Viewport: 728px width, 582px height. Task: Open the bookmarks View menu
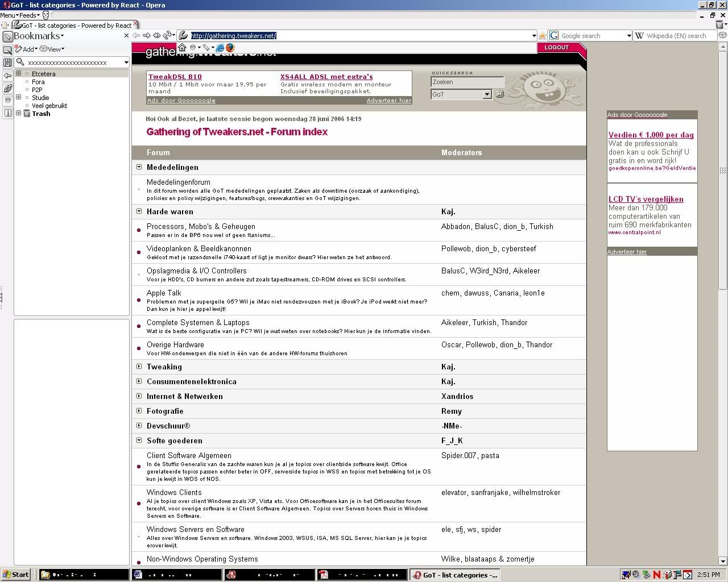click(x=52, y=49)
